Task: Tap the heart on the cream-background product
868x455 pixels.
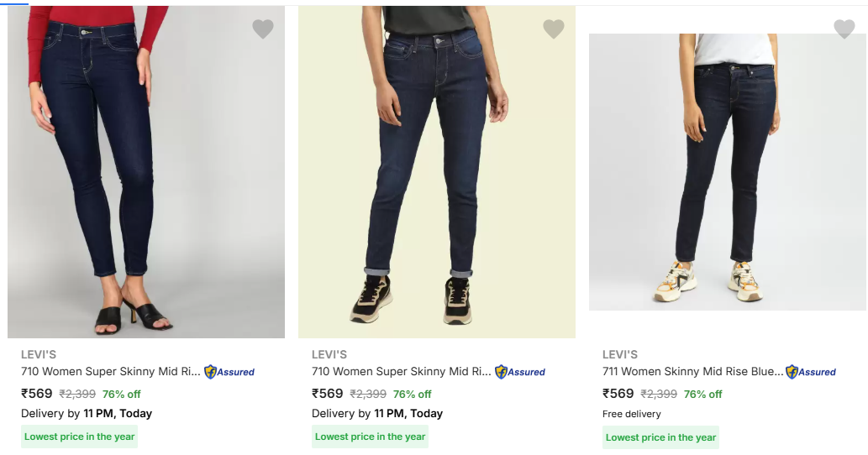Action: coord(554,29)
